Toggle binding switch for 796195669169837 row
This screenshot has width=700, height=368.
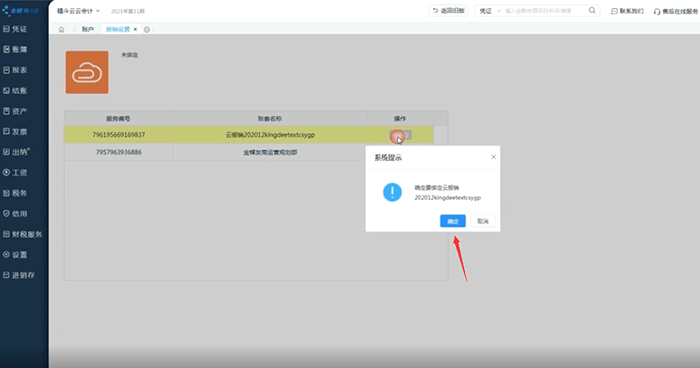point(400,135)
